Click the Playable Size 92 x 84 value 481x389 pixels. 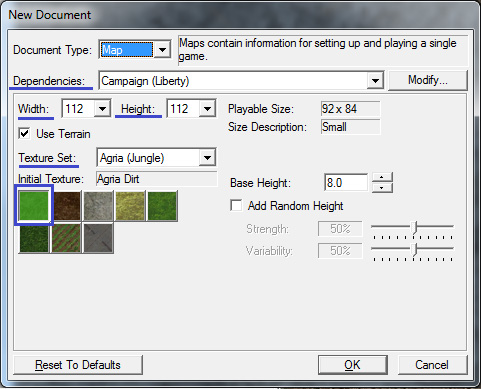(x=350, y=109)
